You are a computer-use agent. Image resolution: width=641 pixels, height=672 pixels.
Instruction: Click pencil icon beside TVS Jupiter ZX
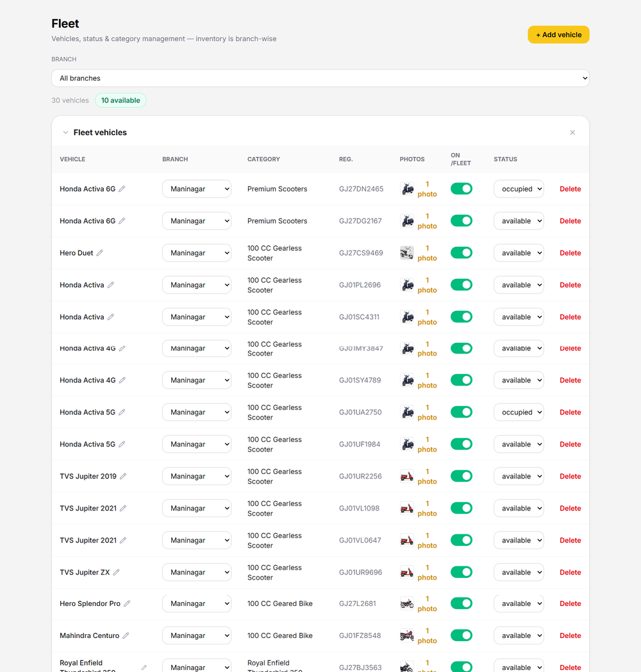point(116,572)
